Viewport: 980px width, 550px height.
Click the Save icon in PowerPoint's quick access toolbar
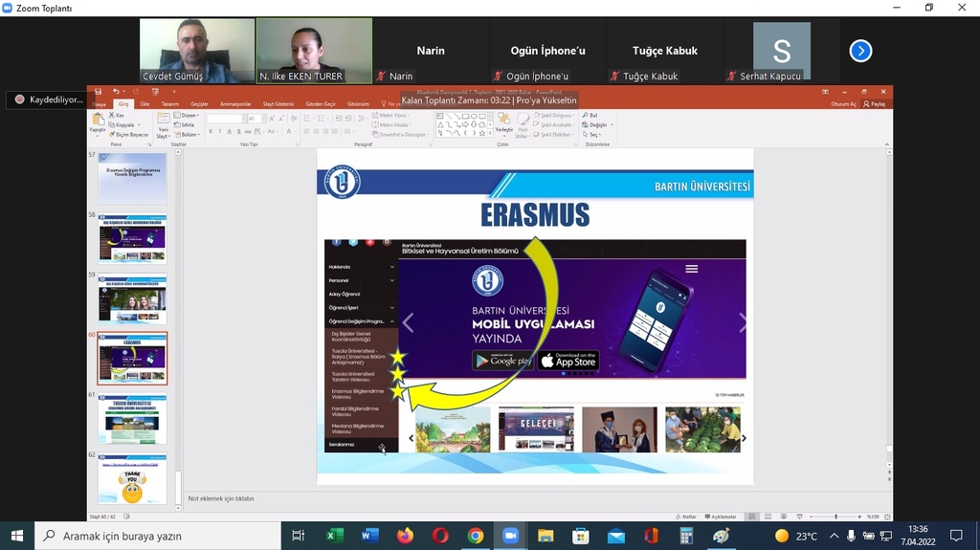[99, 91]
